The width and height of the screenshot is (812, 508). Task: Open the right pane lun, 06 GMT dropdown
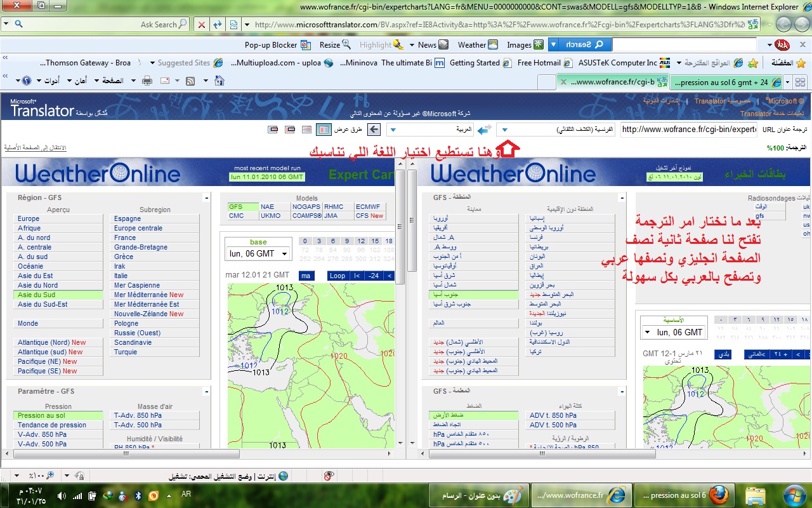(672, 332)
